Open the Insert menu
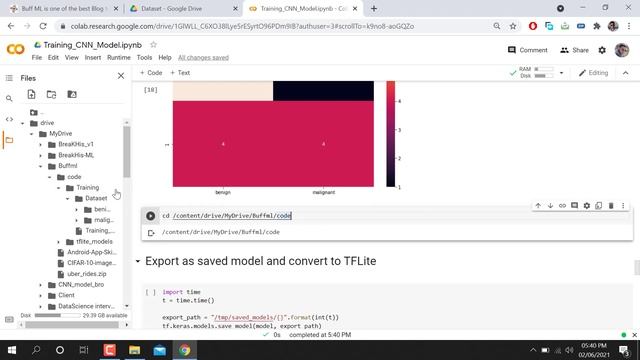 (93, 58)
